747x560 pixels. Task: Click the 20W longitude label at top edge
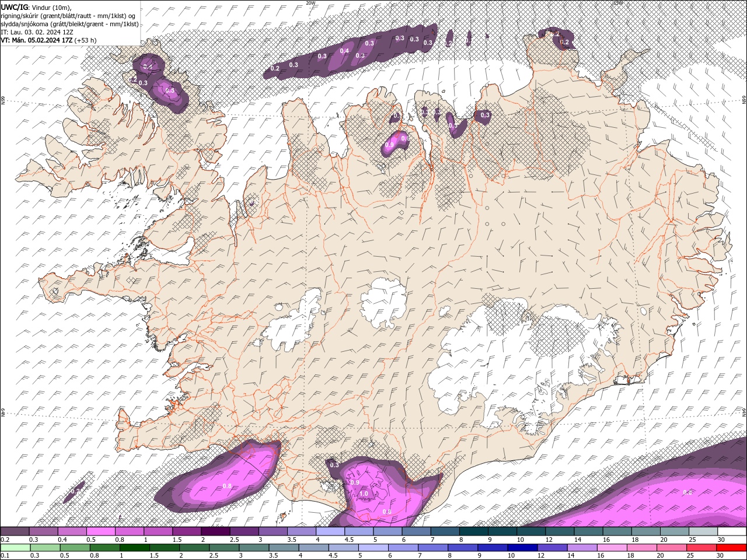310,3
